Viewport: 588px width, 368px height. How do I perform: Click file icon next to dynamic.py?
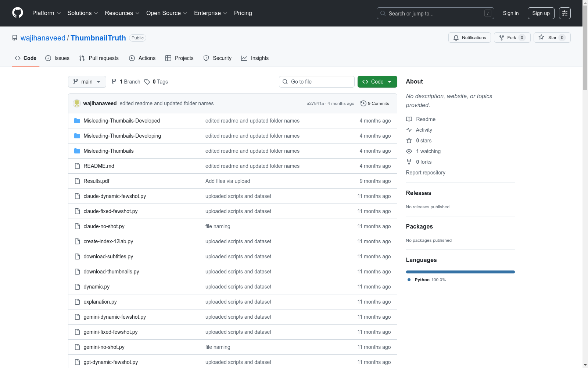coord(77,287)
